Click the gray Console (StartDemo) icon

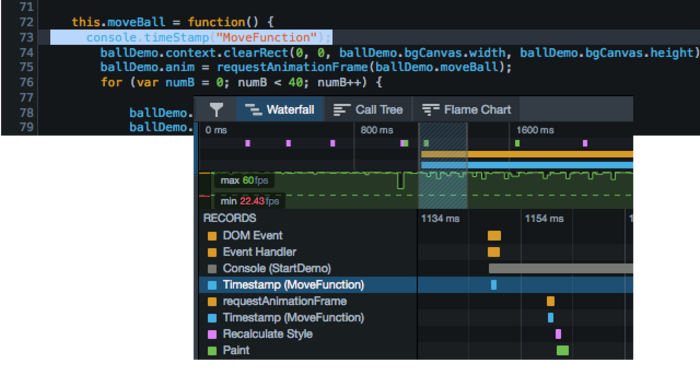212,269
